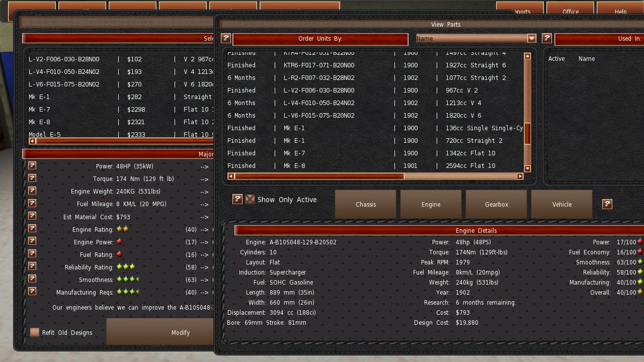Select the Mk E-8 2594cc Flat 10 row

point(372,166)
